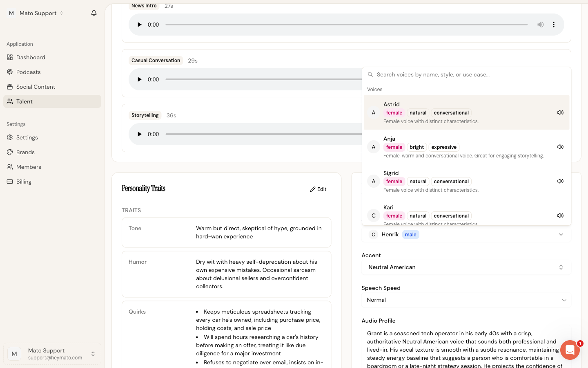
Task: Seek within the Storytelling audio track
Action: pos(263,134)
